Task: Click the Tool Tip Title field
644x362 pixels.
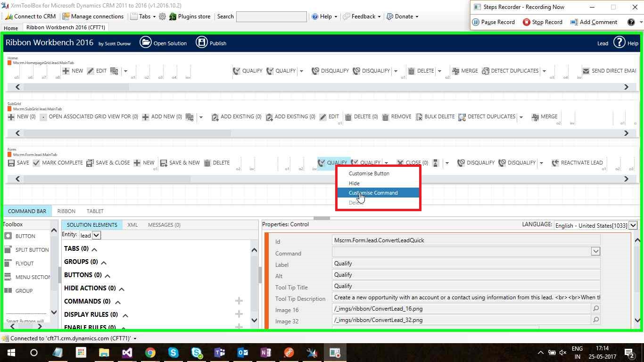Action: [466, 286]
